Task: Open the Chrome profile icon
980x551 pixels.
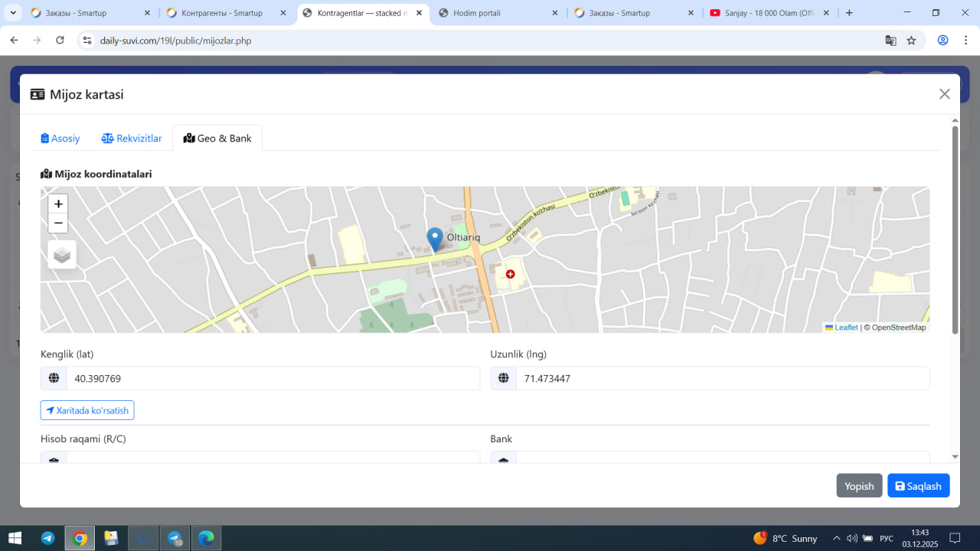Action: [943, 41]
